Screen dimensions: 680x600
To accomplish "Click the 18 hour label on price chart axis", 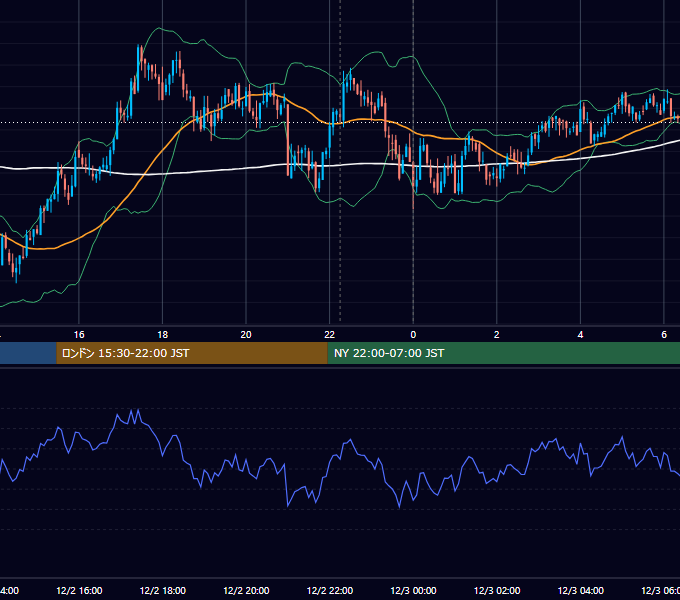I will point(163,335).
